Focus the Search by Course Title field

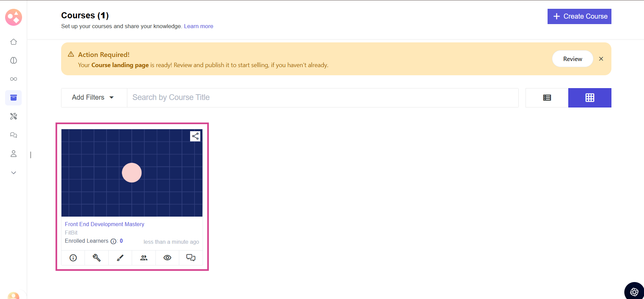pyautogui.click(x=323, y=98)
